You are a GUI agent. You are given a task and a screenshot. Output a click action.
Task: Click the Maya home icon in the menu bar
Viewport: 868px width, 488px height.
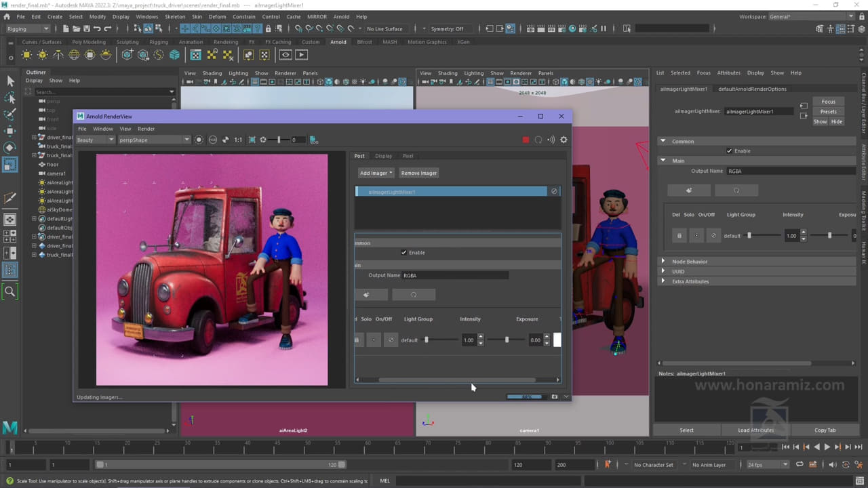click(7, 16)
